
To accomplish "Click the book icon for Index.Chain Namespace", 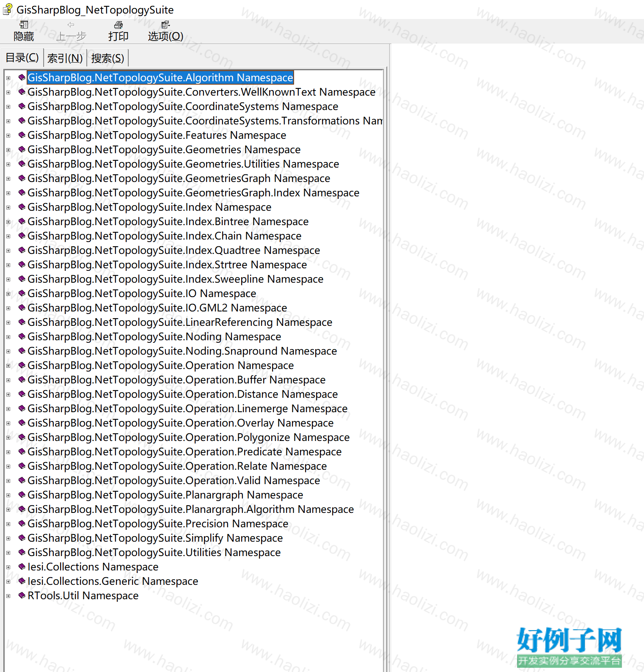I will [x=22, y=236].
